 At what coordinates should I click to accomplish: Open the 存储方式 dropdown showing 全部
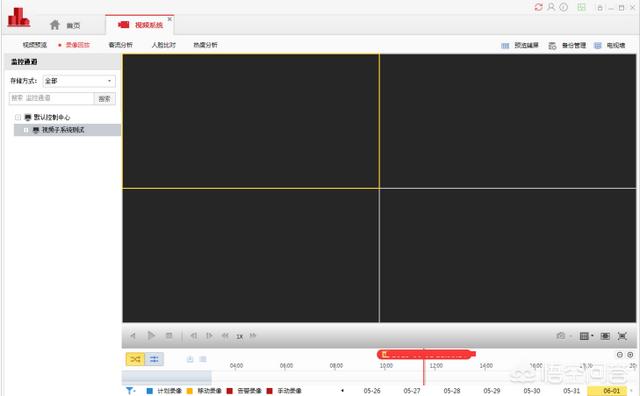pos(79,81)
